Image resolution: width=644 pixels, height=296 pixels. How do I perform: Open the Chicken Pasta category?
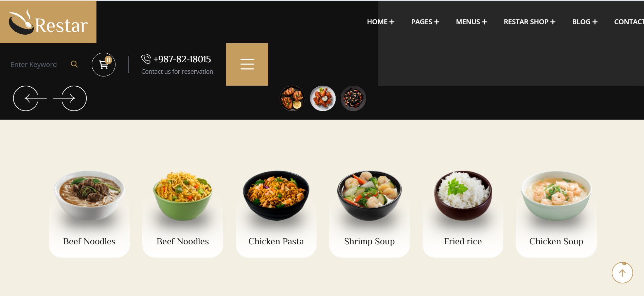[x=276, y=213]
